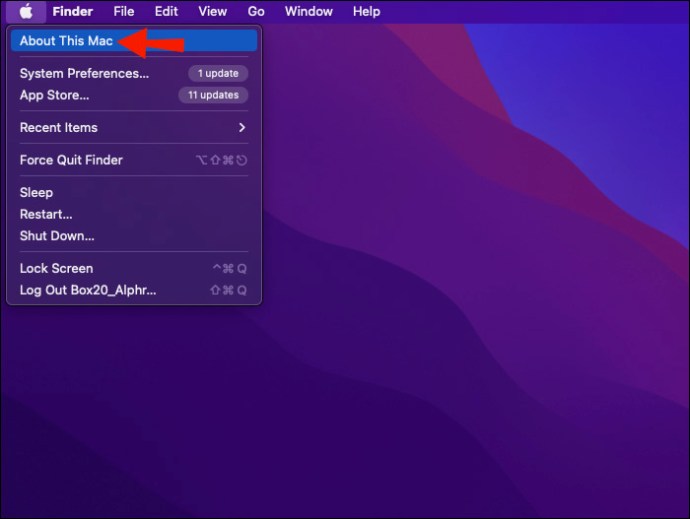Choose Recent Items entry

[x=134, y=128]
